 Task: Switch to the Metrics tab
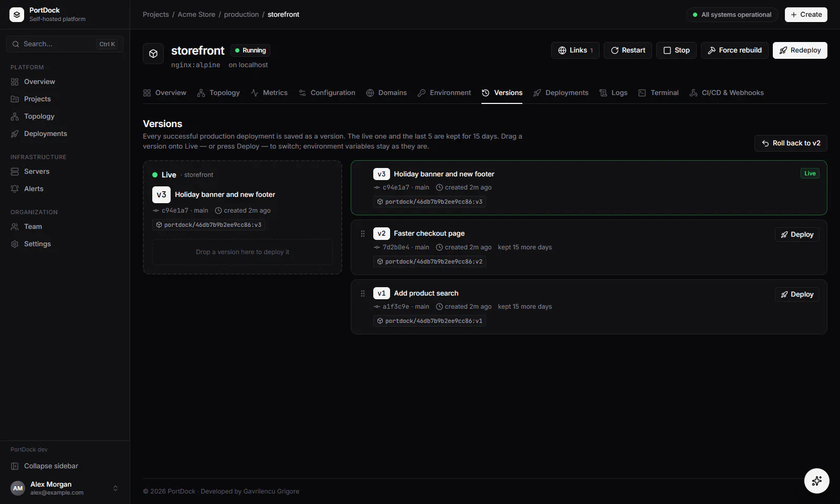click(269, 93)
